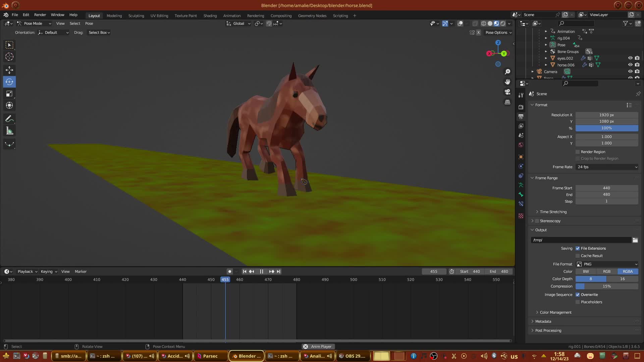Activate the Annotate pencil tool
Screen dimensions: 644x362
9,119
